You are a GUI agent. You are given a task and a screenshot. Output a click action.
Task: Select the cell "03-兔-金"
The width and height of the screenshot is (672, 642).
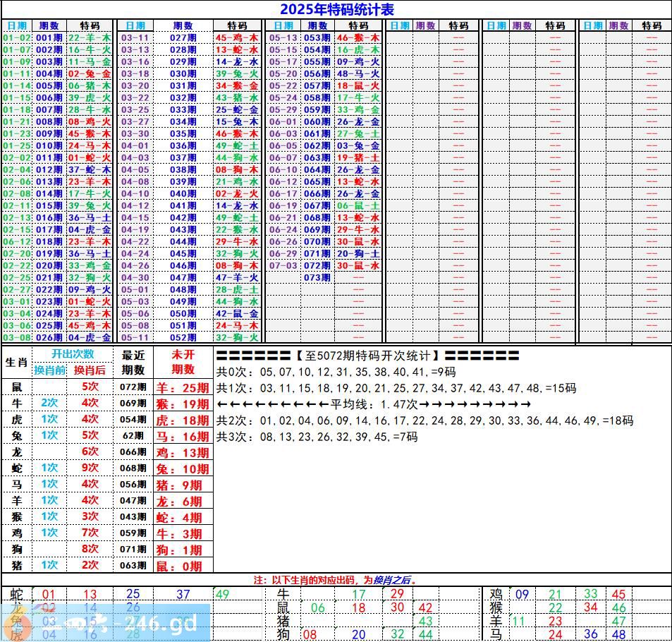tap(358, 146)
